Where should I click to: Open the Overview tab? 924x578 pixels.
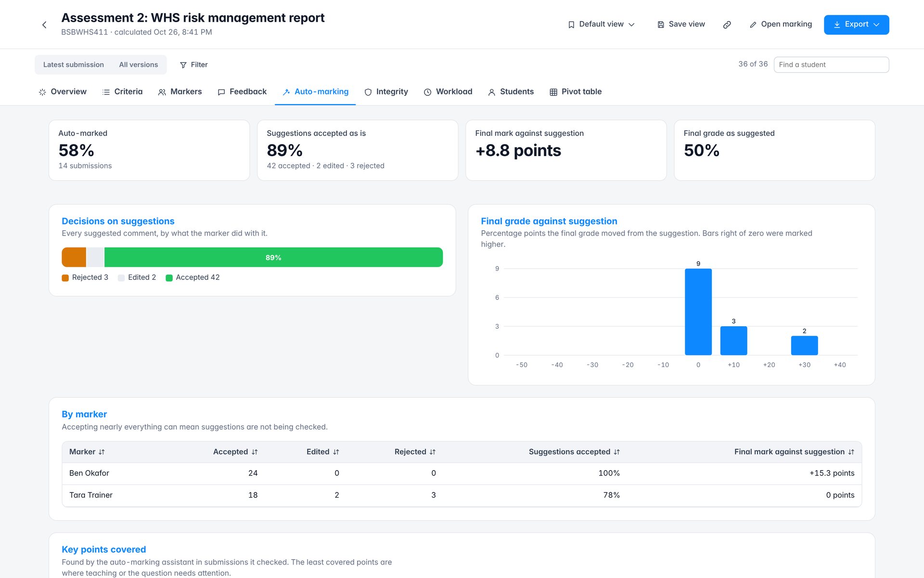63,92
